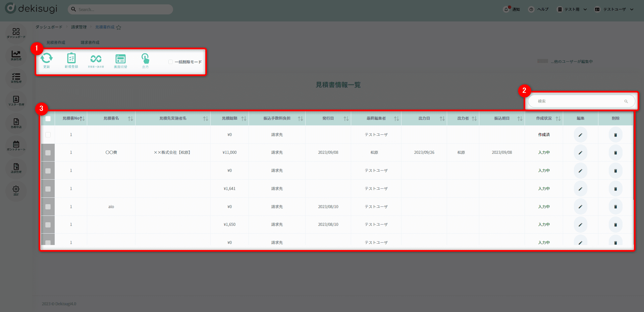Click the edit pencil for the ○○費 row
644x312 pixels.
tap(580, 153)
